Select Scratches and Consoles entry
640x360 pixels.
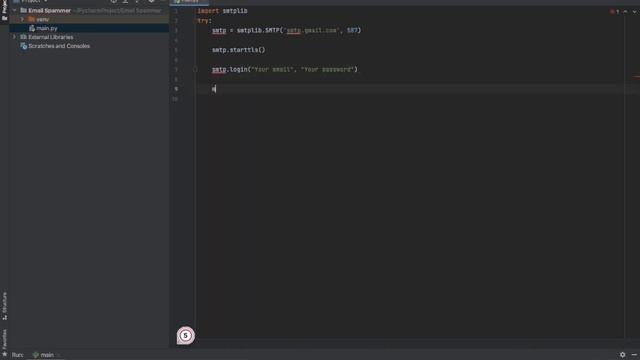click(x=59, y=46)
